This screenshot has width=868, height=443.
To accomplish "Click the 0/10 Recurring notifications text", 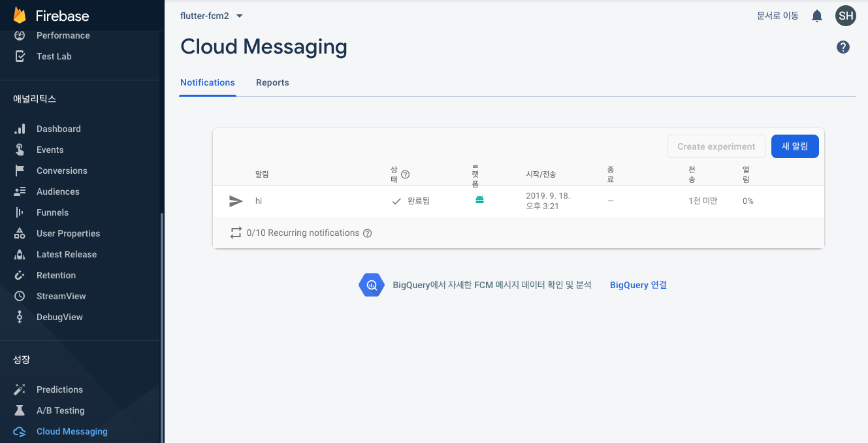I will pos(303,233).
